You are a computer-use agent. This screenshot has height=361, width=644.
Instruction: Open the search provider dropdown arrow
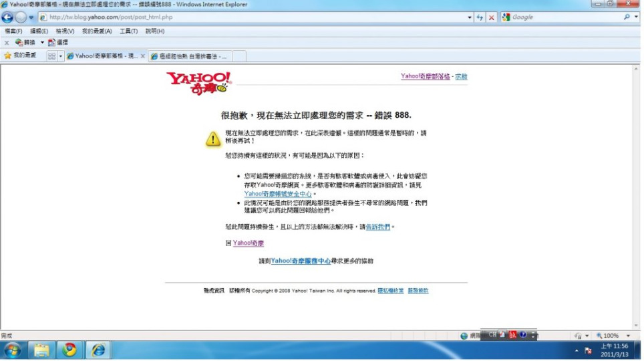click(635, 17)
